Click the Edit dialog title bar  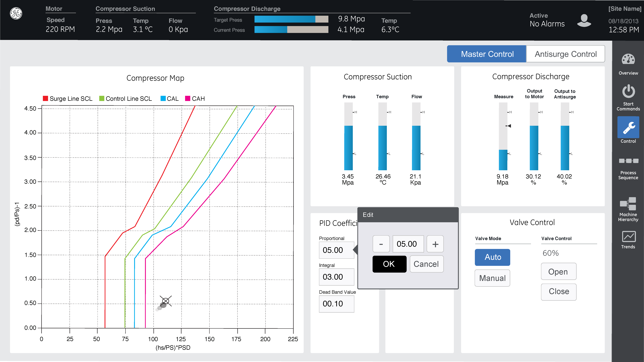pos(408,215)
